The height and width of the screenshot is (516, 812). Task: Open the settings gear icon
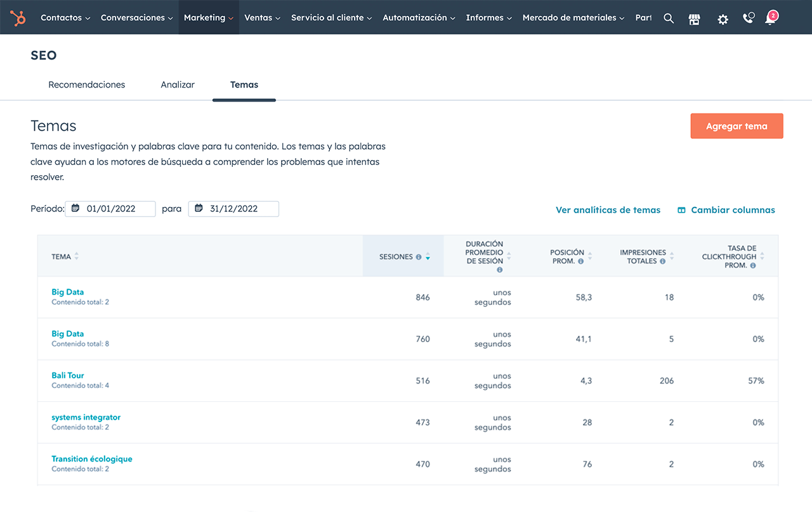coord(723,19)
